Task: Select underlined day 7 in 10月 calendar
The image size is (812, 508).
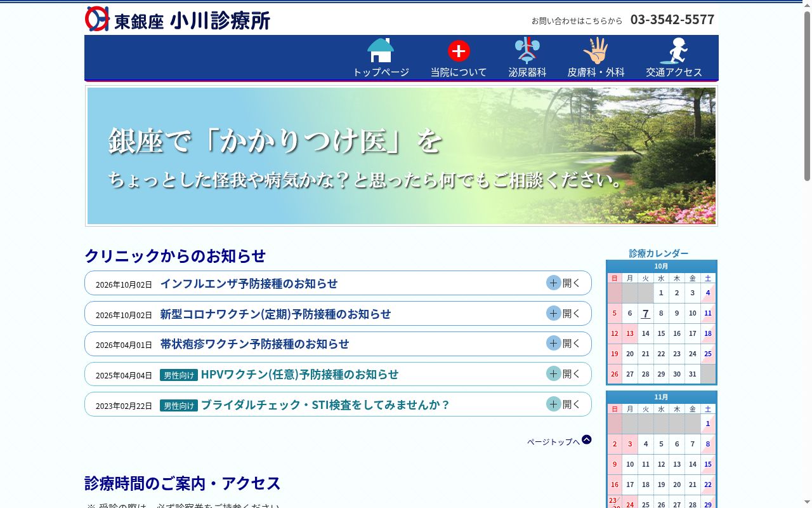Action: tap(646, 313)
